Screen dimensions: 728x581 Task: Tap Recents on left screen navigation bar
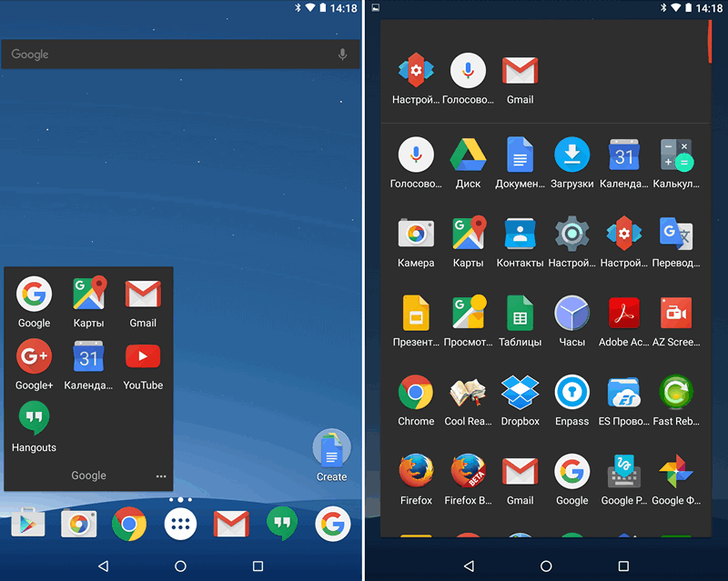pyautogui.click(x=258, y=566)
